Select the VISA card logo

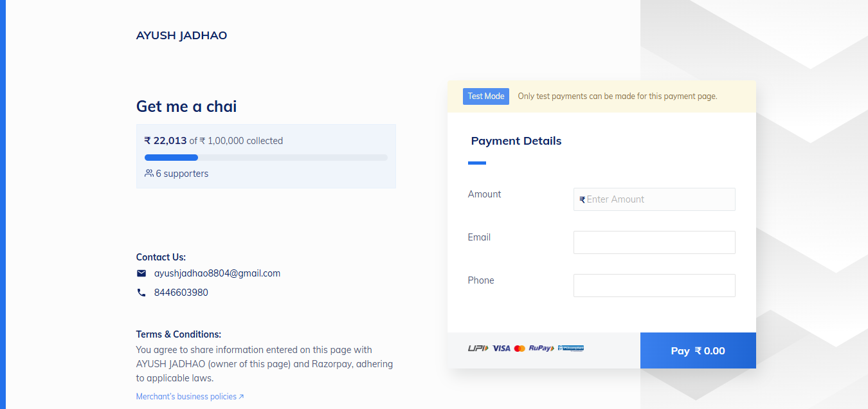502,348
